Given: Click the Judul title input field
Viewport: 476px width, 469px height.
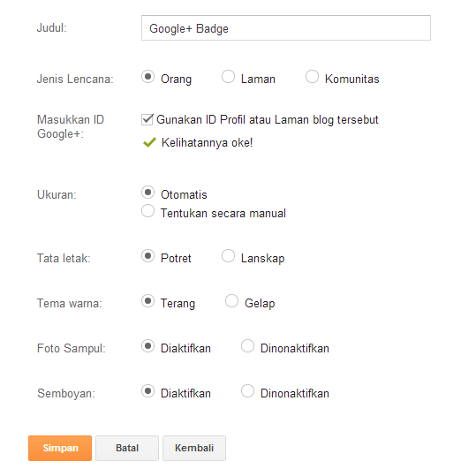Looking at the screenshot, I should [x=285, y=28].
